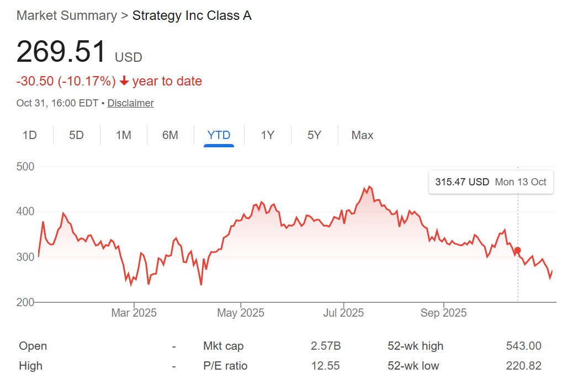Viewport: 588px width, 379px height.
Task: Show the 1Y stock chart
Action: click(x=267, y=135)
